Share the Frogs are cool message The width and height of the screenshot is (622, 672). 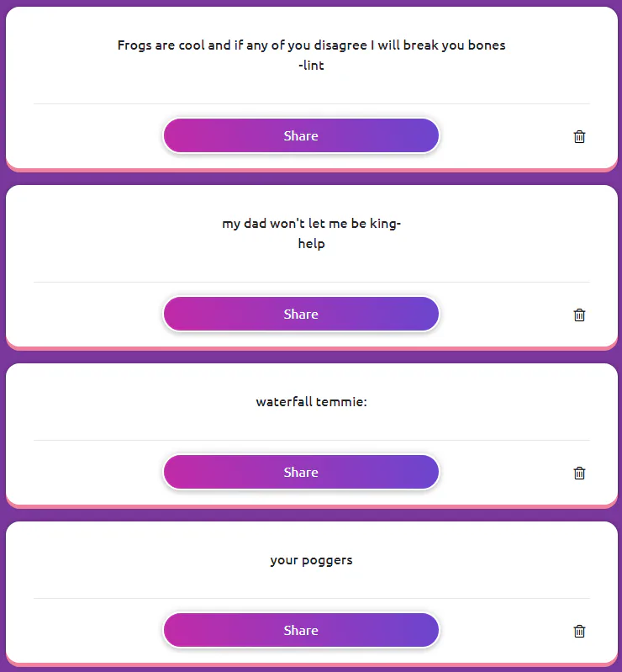tap(301, 136)
